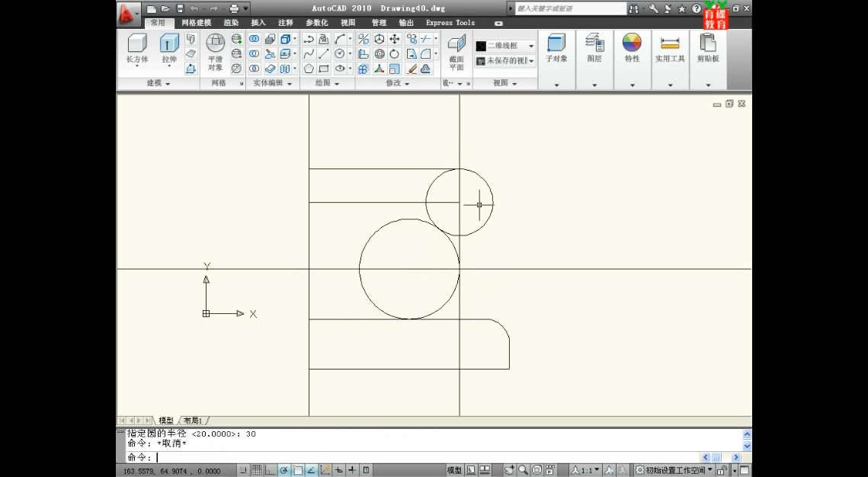Select the Extrude (拉伸) tool
The image size is (868, 477).
coord(169,49)
